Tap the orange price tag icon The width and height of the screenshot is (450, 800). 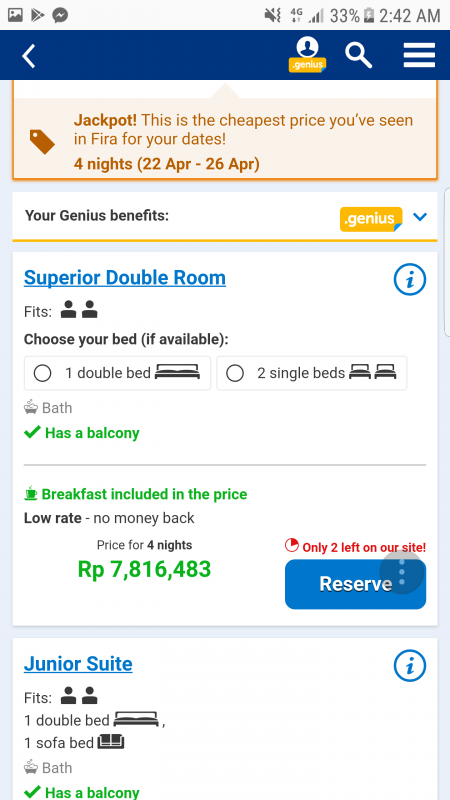click(42, 142)
